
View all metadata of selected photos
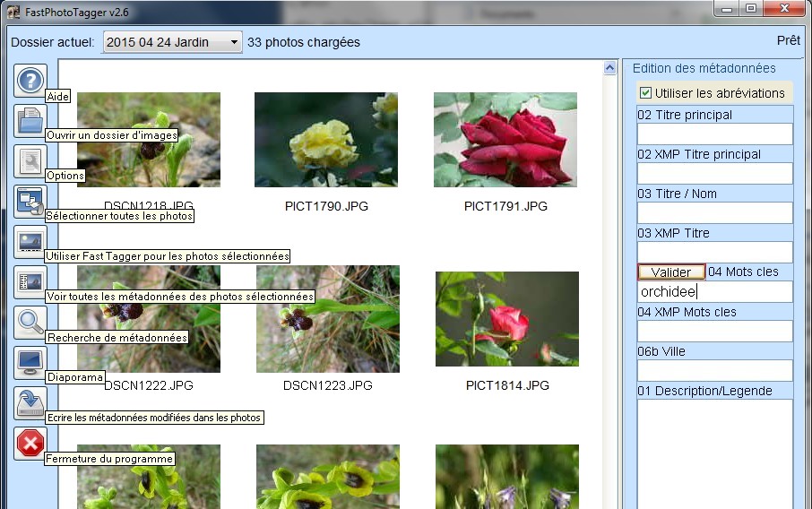(30, 282)
